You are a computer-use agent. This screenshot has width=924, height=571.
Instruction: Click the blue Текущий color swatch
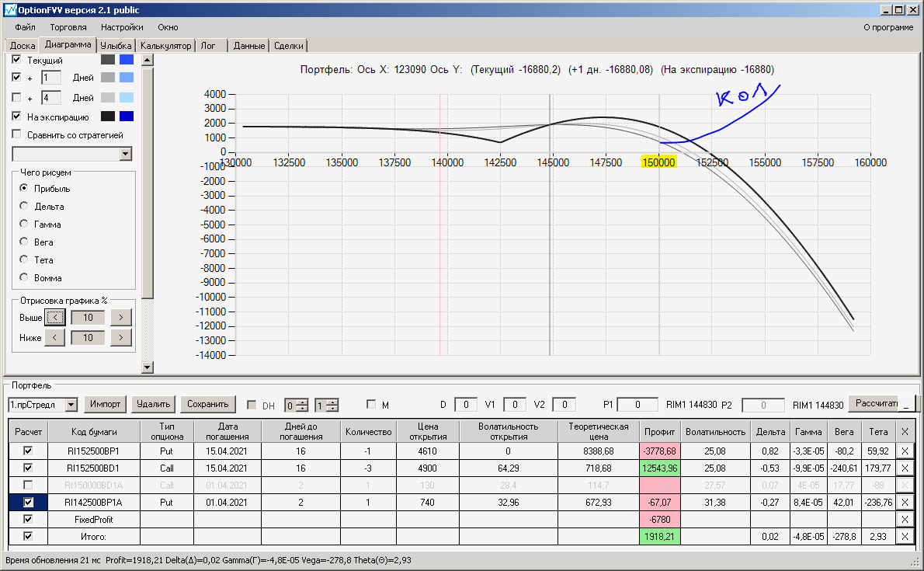pyautogui.click(x=127, y=60)
